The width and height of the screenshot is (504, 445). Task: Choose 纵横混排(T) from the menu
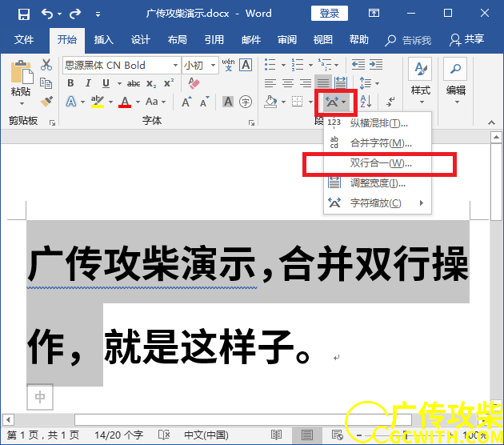(378, 123)
